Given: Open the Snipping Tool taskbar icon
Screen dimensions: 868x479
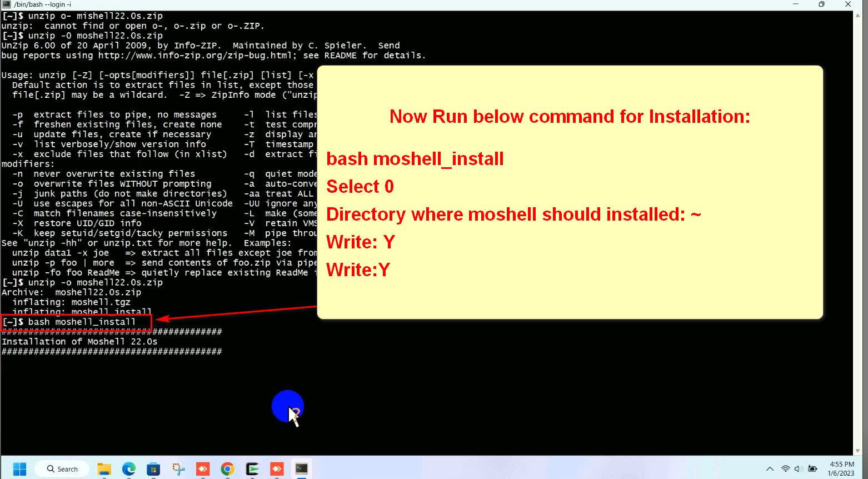Looking at the screenshot, I should tap(178, 469).
